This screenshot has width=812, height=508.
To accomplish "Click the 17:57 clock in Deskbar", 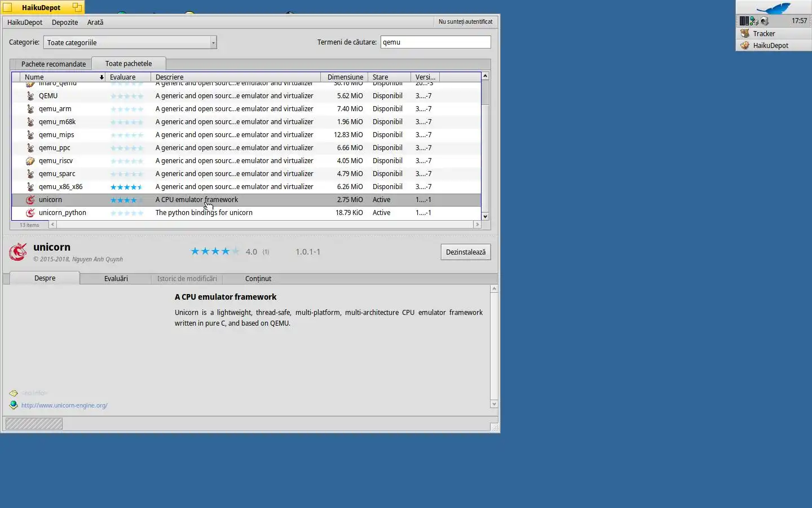I will 799,21.
